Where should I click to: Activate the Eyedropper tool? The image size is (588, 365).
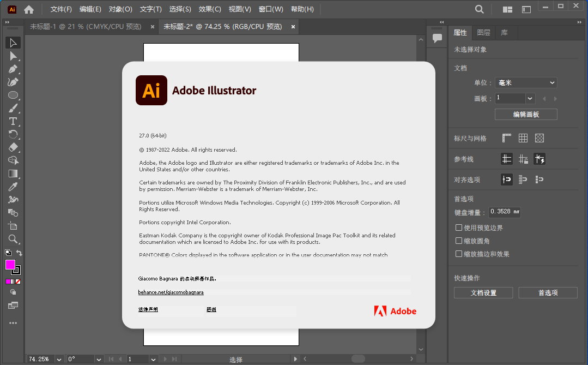13,187
